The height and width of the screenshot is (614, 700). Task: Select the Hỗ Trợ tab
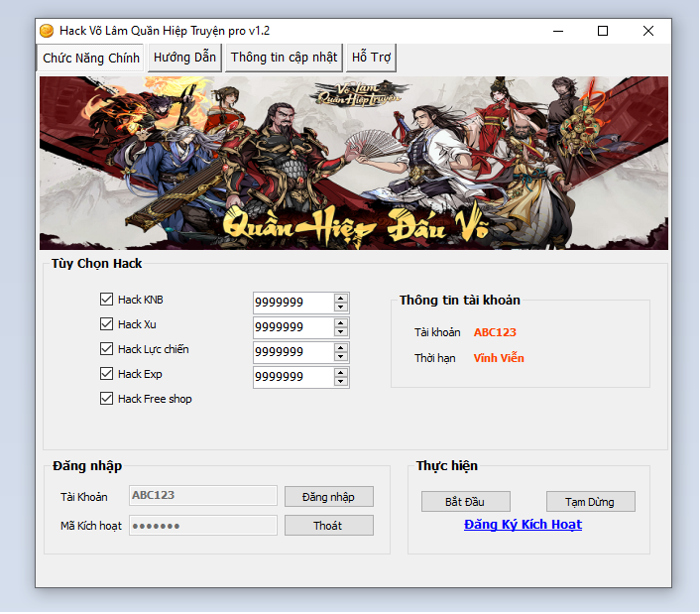pos(371,58)
